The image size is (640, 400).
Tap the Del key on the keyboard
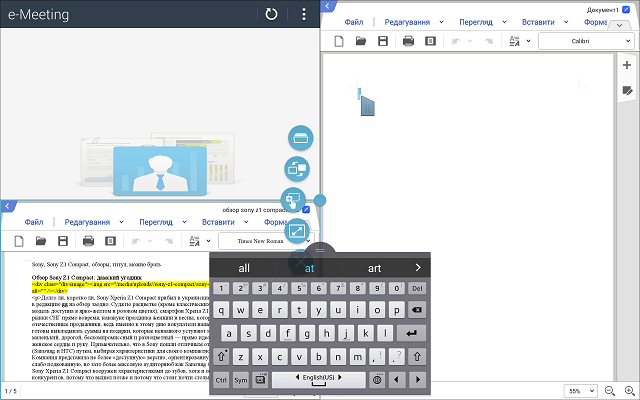417,288
